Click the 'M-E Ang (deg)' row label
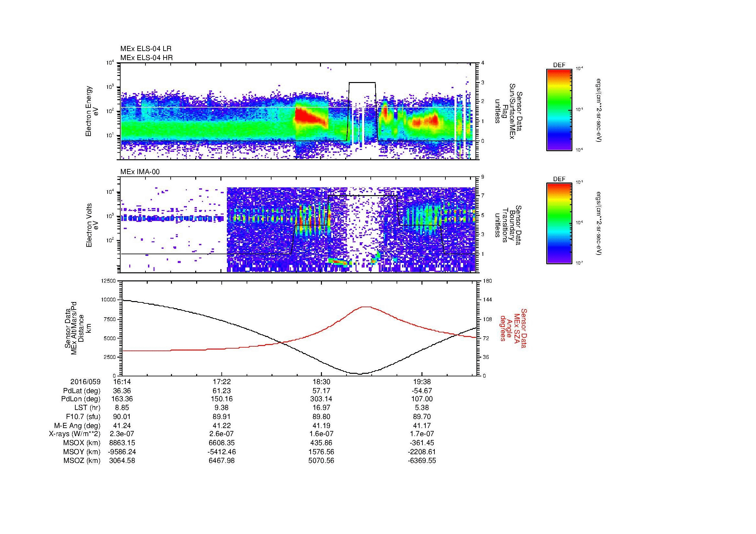Viewport: 756px width, 534px height. pos(77,425)
